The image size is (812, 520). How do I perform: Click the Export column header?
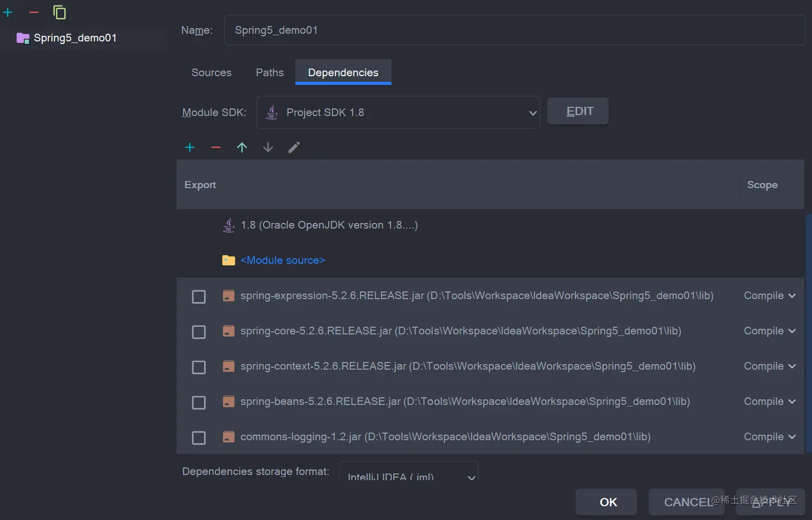[x=200, y=185]
